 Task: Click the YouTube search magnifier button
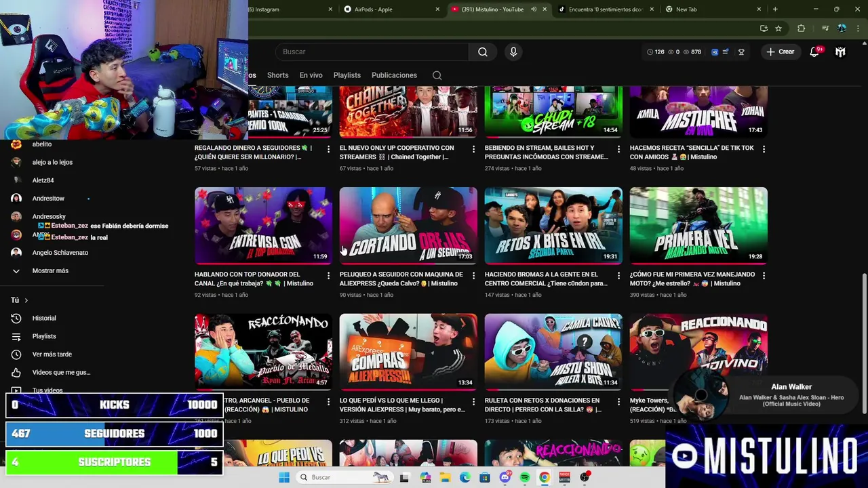(x=483, y=52)
